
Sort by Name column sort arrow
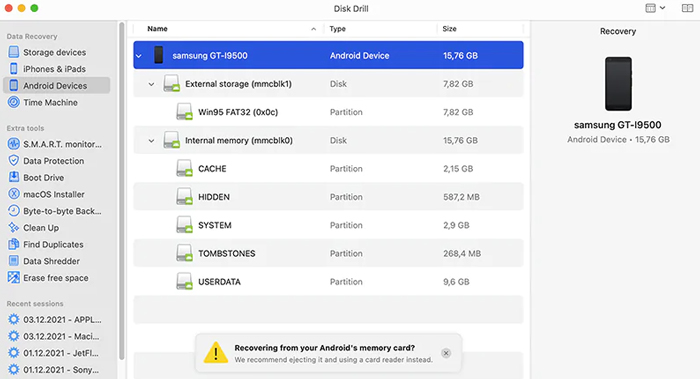[x=313, y=29]
